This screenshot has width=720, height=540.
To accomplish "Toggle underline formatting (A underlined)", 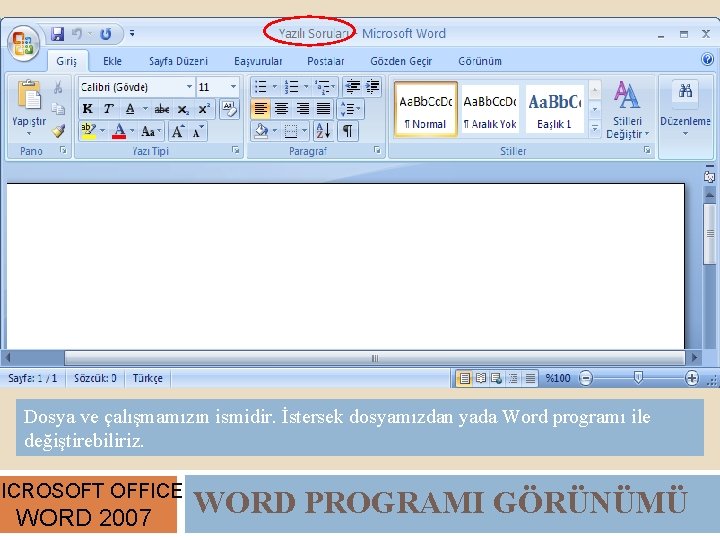I will pyautogui.click(x=130, y=109).
